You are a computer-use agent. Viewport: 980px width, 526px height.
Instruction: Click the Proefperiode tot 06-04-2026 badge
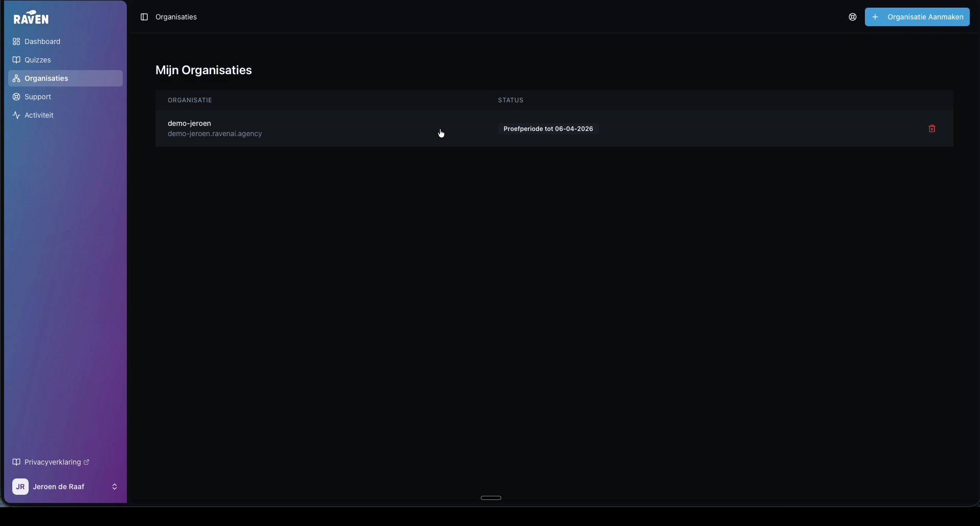[x=548, y=129]
